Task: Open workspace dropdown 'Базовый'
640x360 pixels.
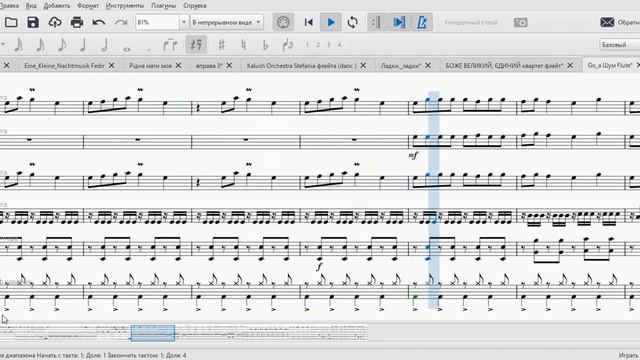Action: point(620,45)
